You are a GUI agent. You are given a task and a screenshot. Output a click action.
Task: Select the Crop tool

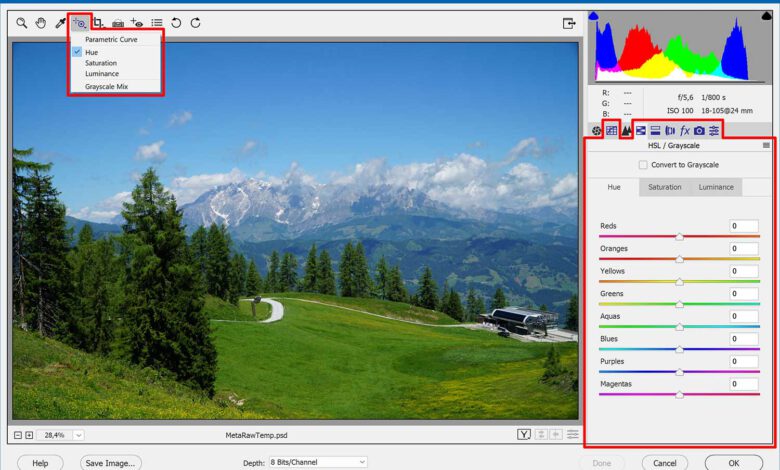click(98, 22)
